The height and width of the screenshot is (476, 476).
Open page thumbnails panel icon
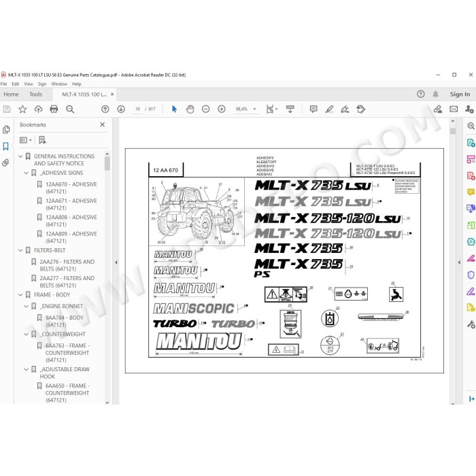pyautogui.click(x=6, y=130)
